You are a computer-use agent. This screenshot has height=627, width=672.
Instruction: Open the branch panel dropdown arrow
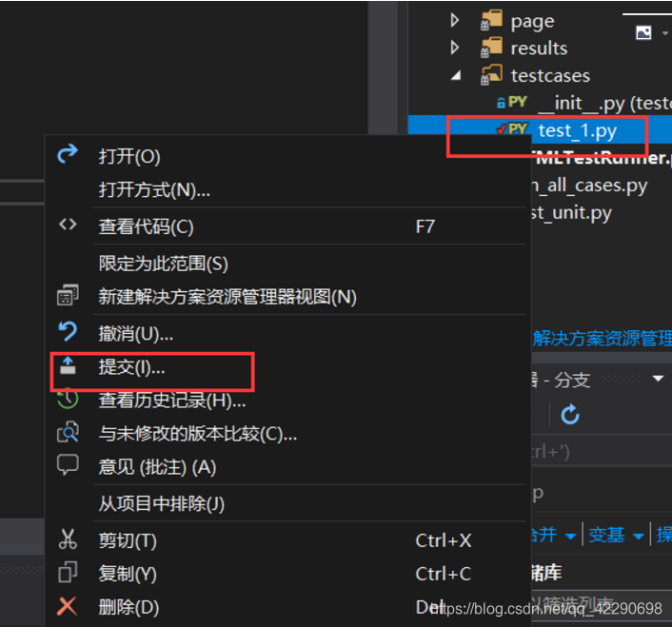(x=658, y=378)
